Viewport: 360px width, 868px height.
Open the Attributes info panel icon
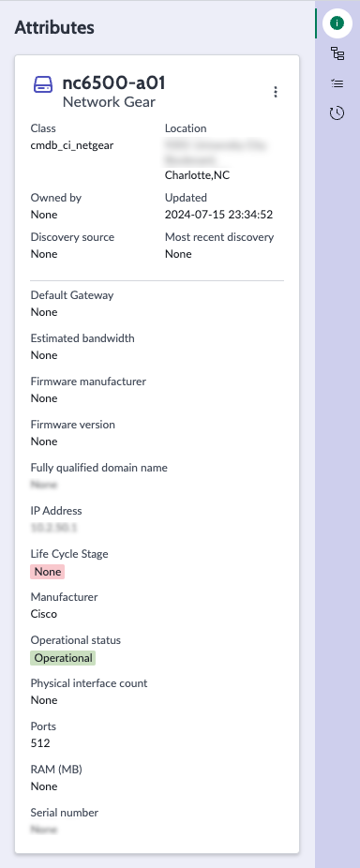coord(337,23)
